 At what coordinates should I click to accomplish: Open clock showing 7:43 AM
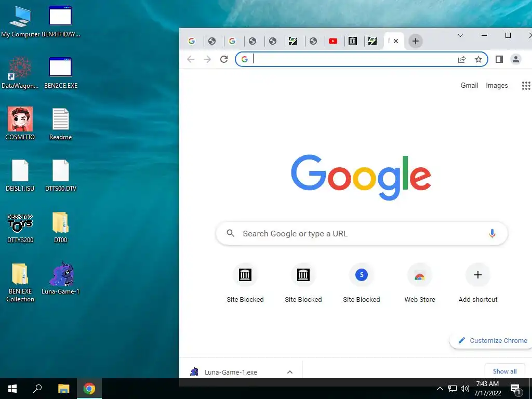pos(487,389)
